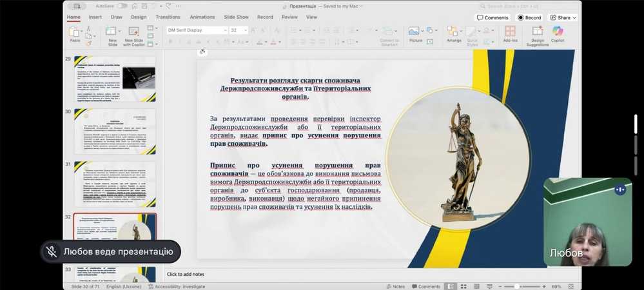
Task: Click the Picture insert icon
Action: tap(415, 32)
